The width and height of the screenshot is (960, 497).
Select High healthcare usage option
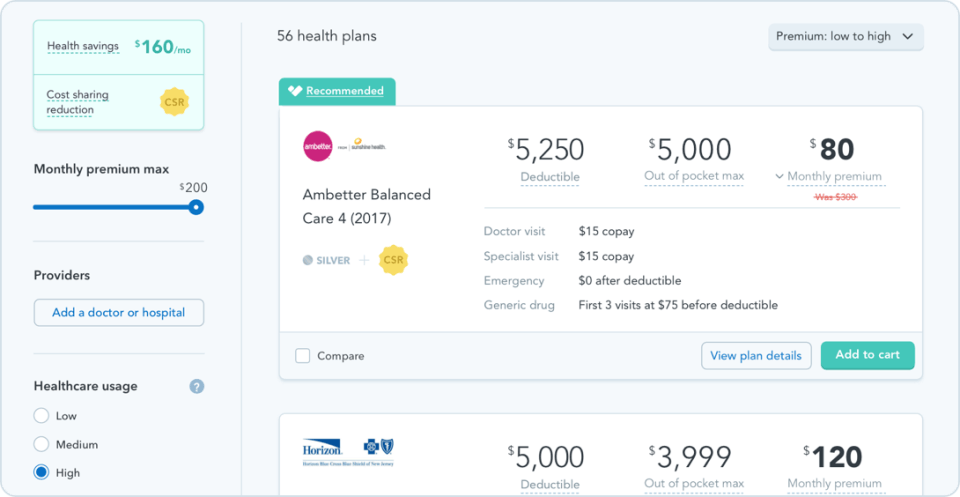pyautogui.click(x=41, y=472)
